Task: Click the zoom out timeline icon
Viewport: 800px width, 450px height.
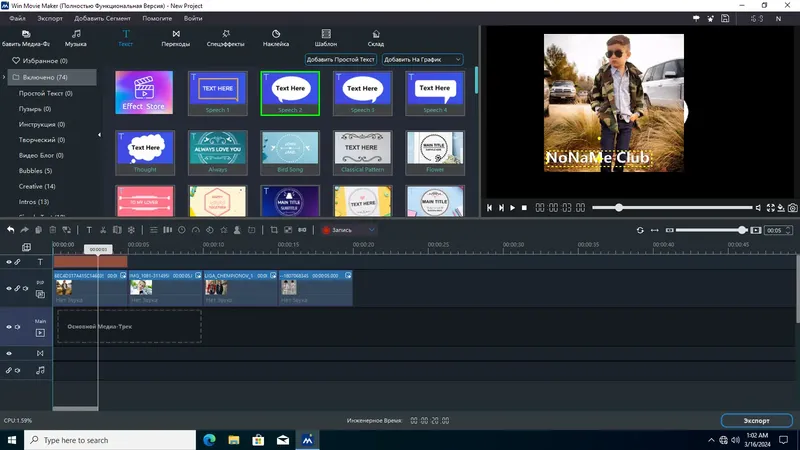Action: pos(669,230)
